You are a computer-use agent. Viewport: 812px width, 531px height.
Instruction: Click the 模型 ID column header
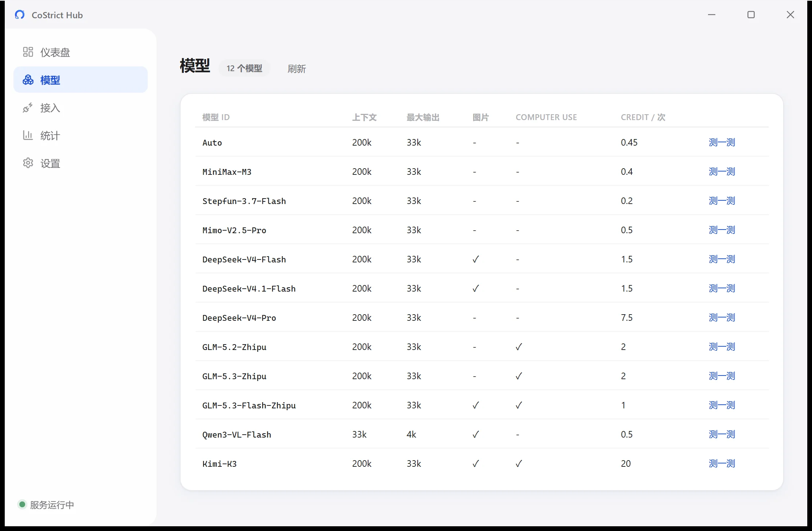pyautogui.click(x=216, y=117)
